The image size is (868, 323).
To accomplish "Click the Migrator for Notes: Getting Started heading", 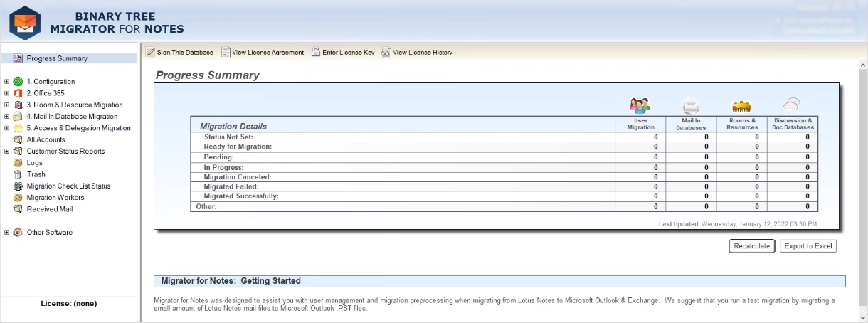I will coord(231,281).
